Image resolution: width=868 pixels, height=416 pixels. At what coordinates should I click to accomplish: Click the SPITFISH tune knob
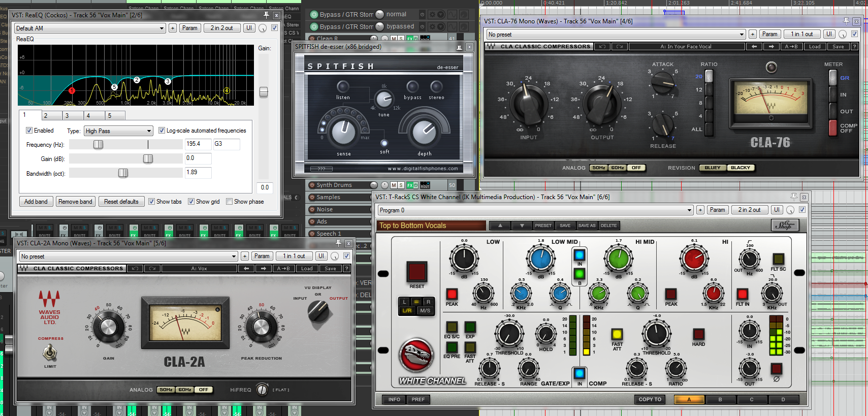tap(384, 99)
